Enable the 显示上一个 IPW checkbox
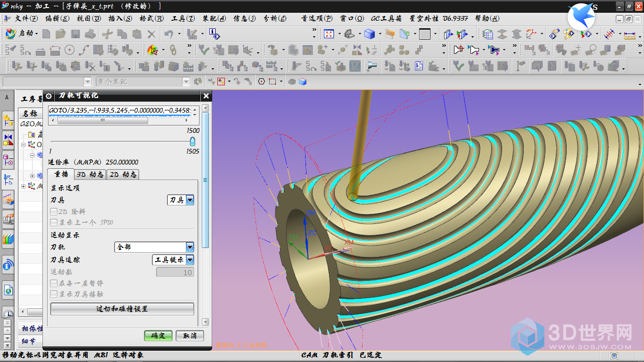Image resolution: width=644 pixels, height=362 pixels. pyautogui.click(x=54, y=222)
